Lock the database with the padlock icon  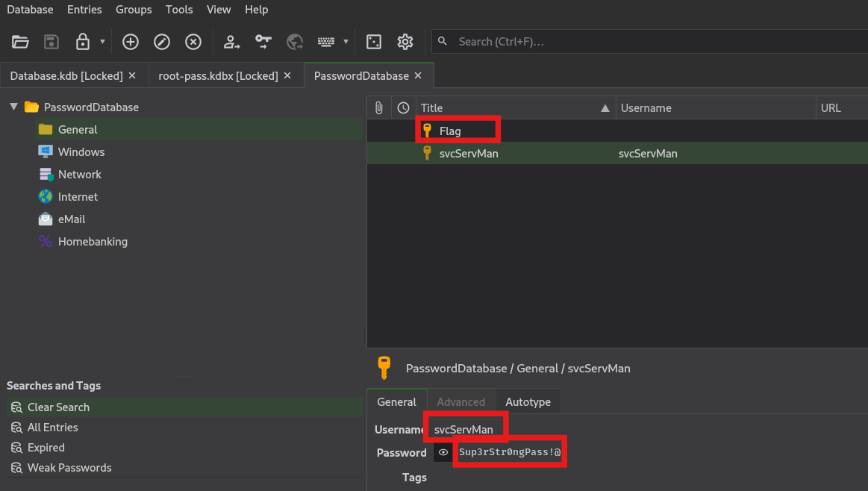click(83, 42)
